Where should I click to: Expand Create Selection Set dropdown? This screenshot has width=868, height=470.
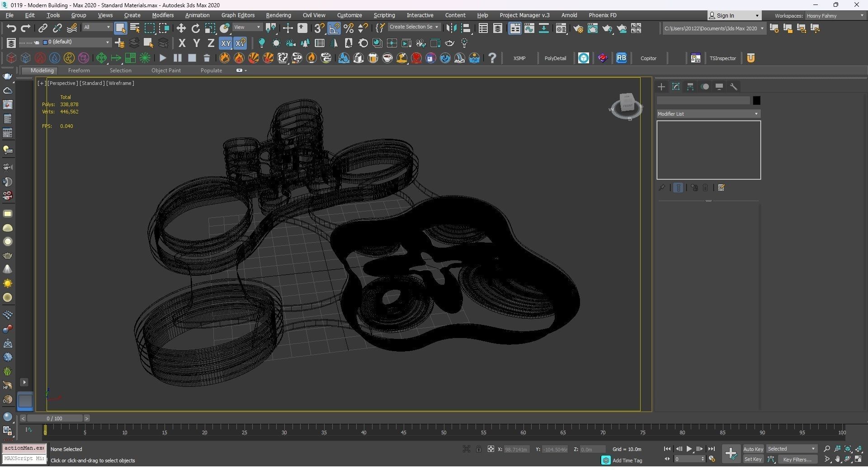pos(414,27)
